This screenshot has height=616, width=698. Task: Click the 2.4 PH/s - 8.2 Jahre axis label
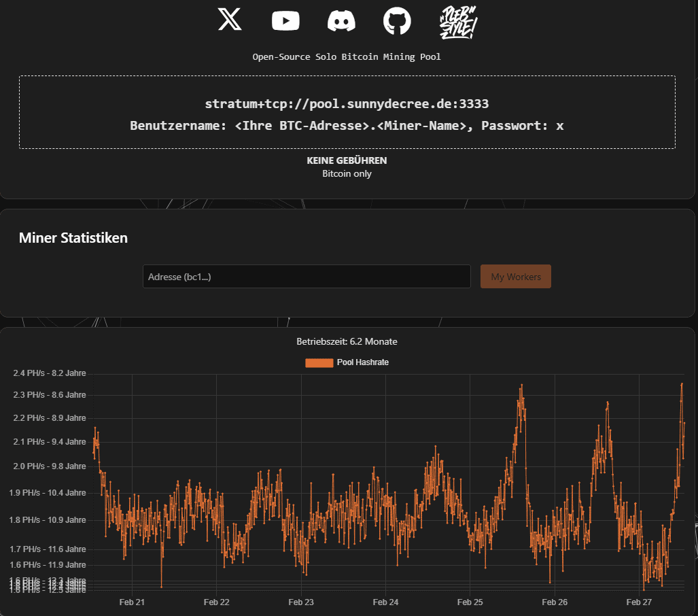click(x=50, y=373)
